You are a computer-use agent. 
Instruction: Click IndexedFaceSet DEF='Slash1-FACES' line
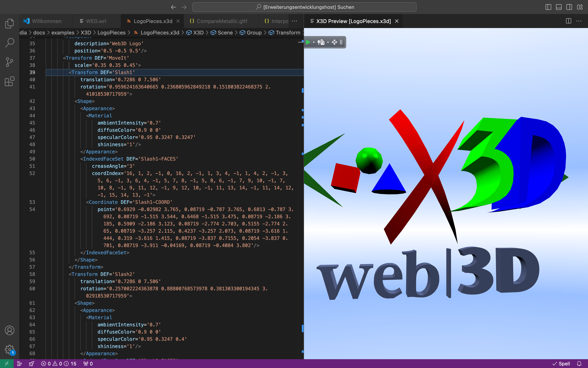click(129, 159)
